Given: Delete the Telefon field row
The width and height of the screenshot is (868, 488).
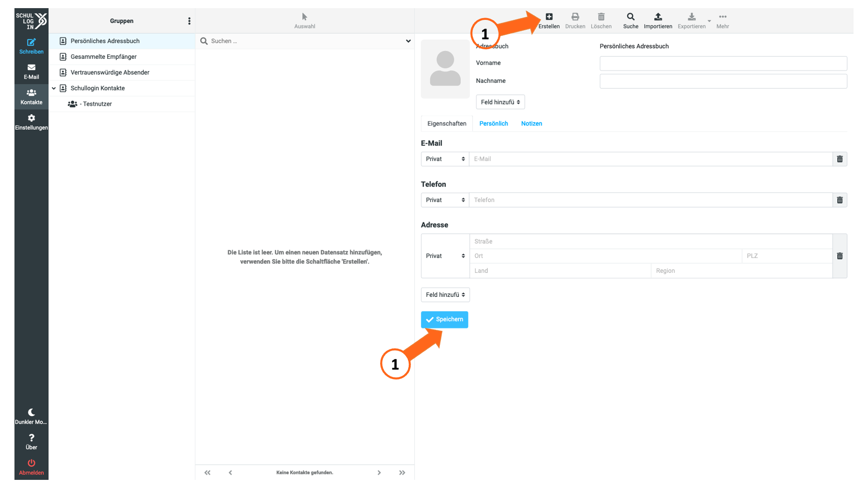Looking at the screenshot, I should pos(840,200).
